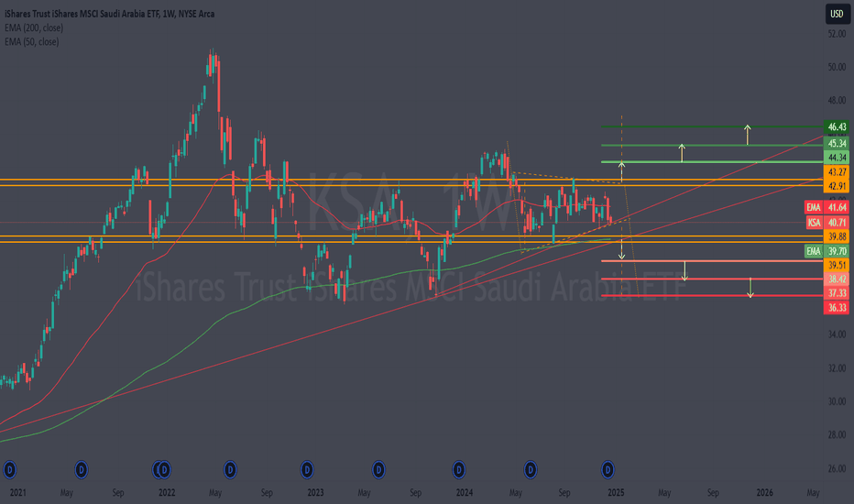Click the 48.00 price axis tick
854x504 pixels.
click(x=837, y=100)
